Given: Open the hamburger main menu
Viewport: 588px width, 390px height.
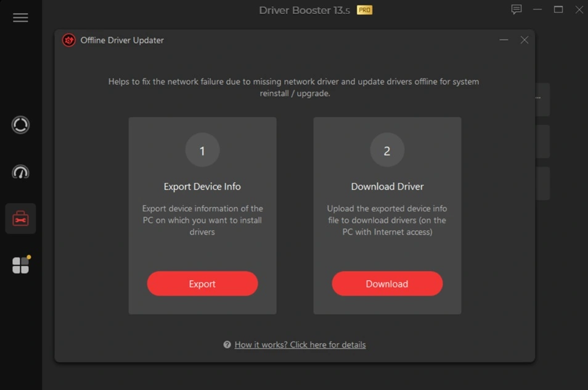Looking at the screenshot, I should click(20, 18).
